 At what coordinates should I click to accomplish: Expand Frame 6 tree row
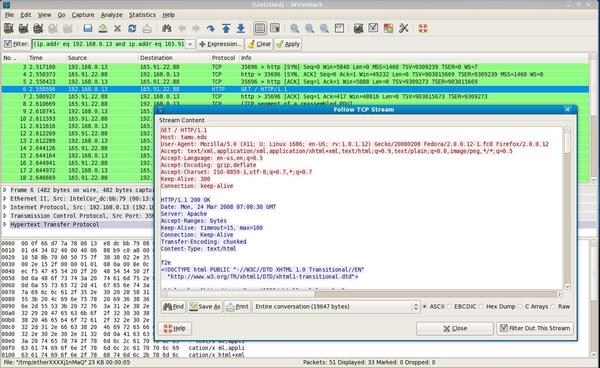click(x=5, y=190)
